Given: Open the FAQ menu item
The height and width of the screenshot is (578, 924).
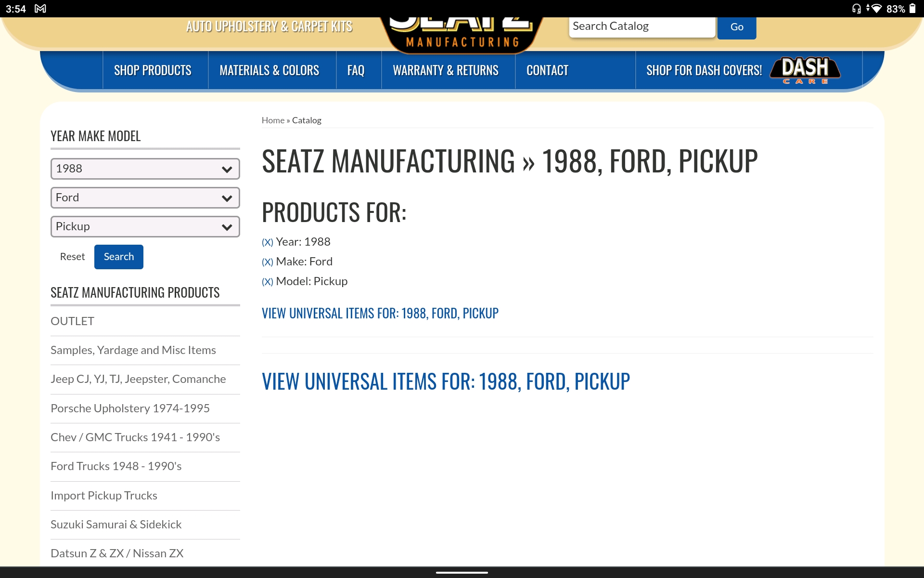Looking at the screenshot, I should tap(356, 71).
